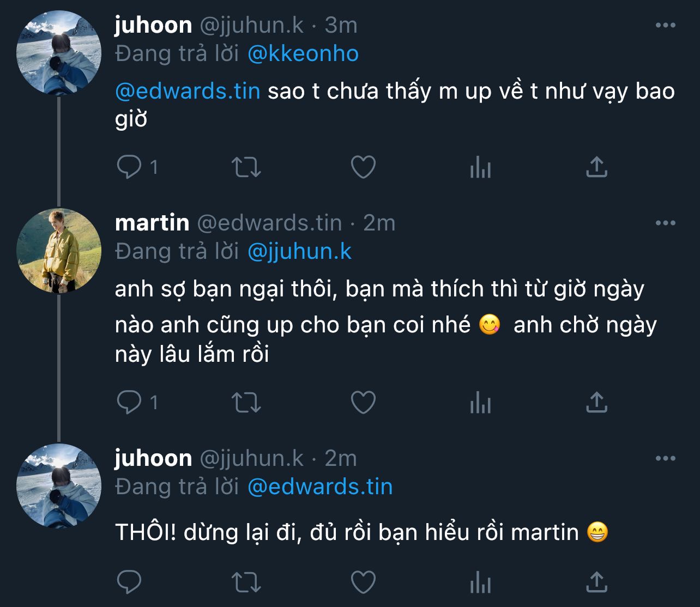Open more options on juhoon's first tweet

click(665, 25)
